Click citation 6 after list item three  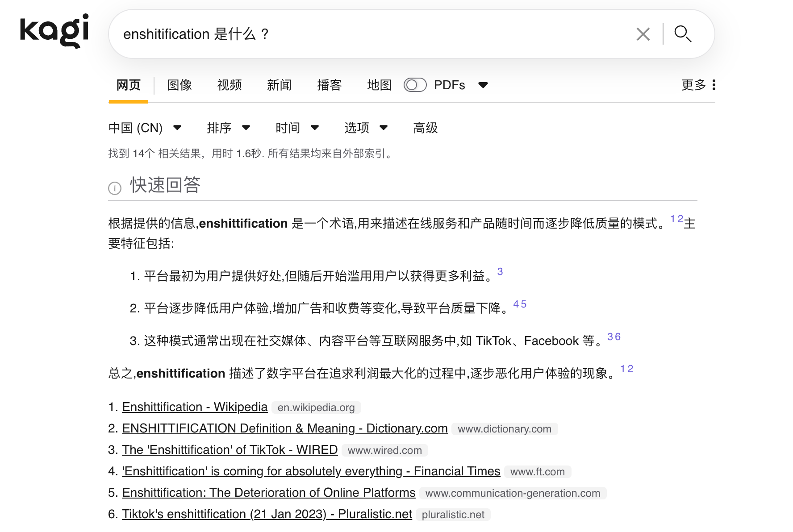[x=618, y=337]
